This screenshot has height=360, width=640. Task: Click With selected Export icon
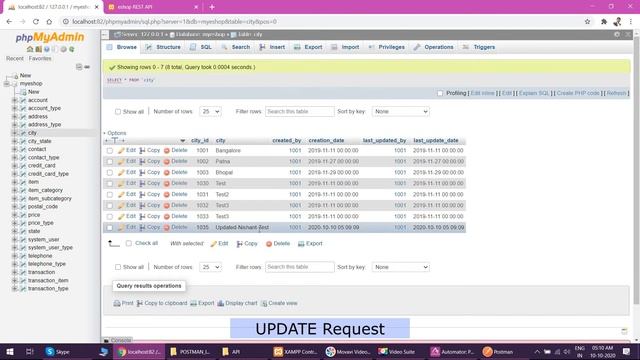(301, 244)
